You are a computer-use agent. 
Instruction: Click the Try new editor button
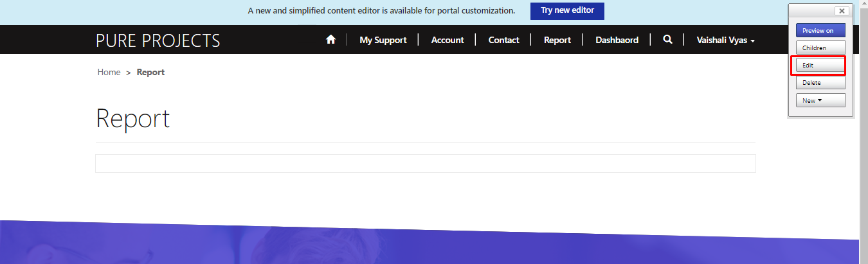pos(566,11)
